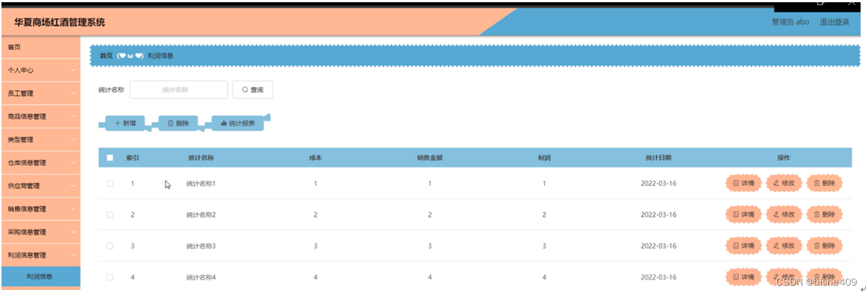Expand the 仓库信息管理 sidebar menu
This screenshot has width=868, height=293.
click(41, 163)
